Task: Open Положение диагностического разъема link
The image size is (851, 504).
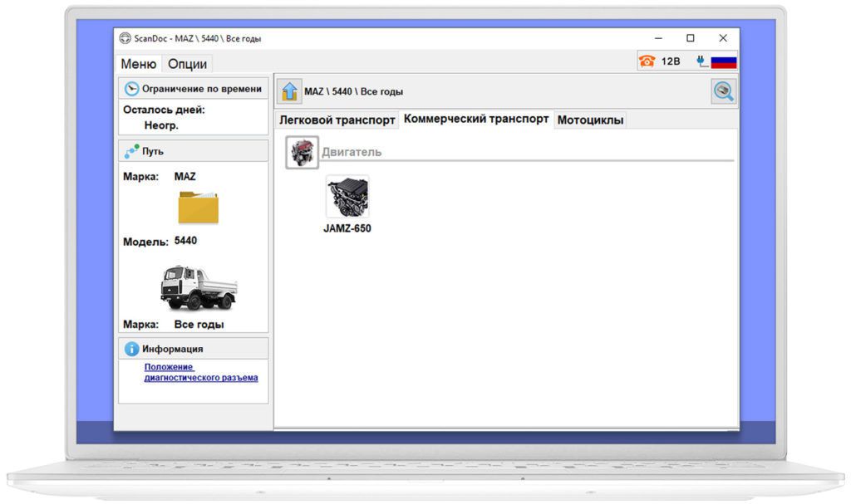Action: (x=200, y=372)
